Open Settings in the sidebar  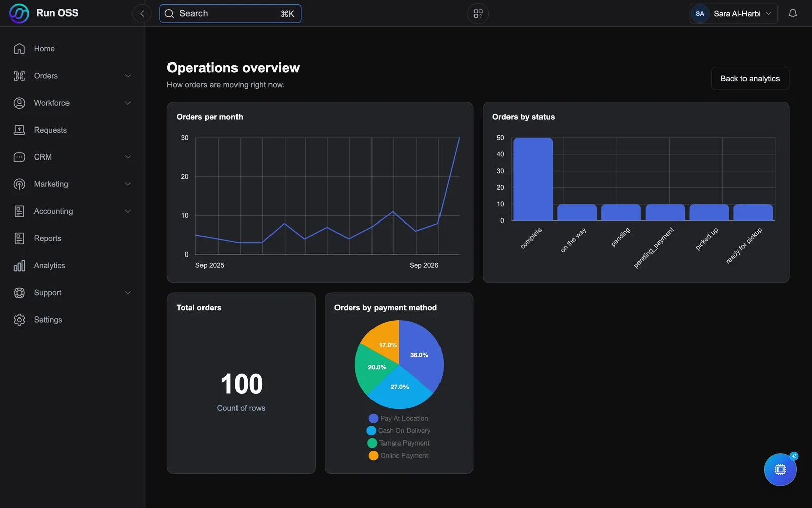(72, 320)
